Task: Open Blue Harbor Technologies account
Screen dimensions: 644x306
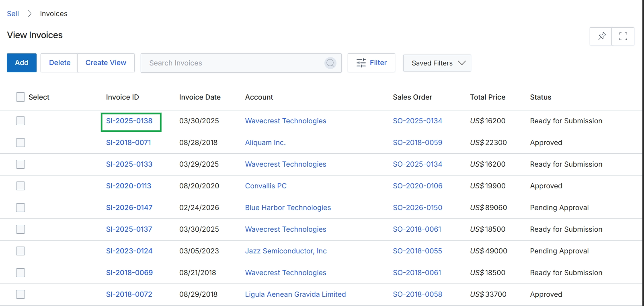Action: pos(288,208)
